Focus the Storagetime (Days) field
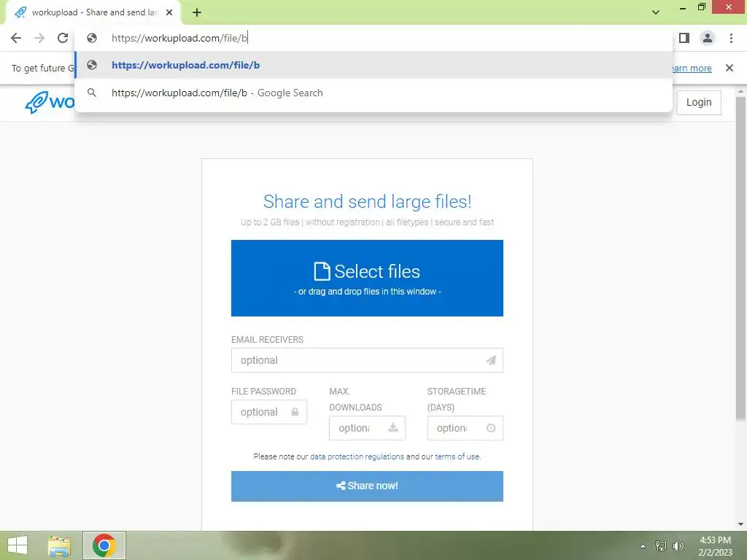 pos(465,428)
